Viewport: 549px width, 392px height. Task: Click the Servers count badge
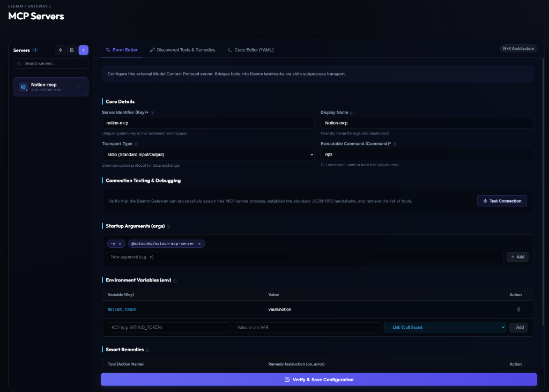[35, 50]
